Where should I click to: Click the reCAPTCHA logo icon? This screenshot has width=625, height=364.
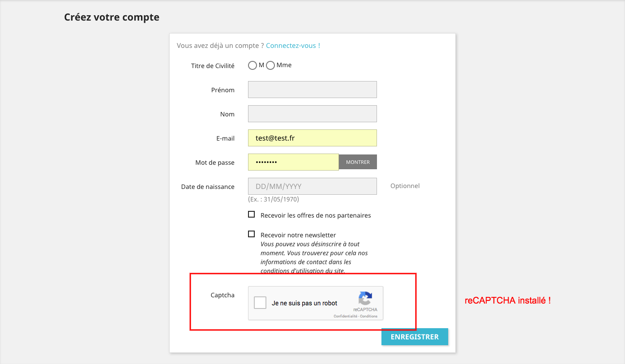[365, 298]
